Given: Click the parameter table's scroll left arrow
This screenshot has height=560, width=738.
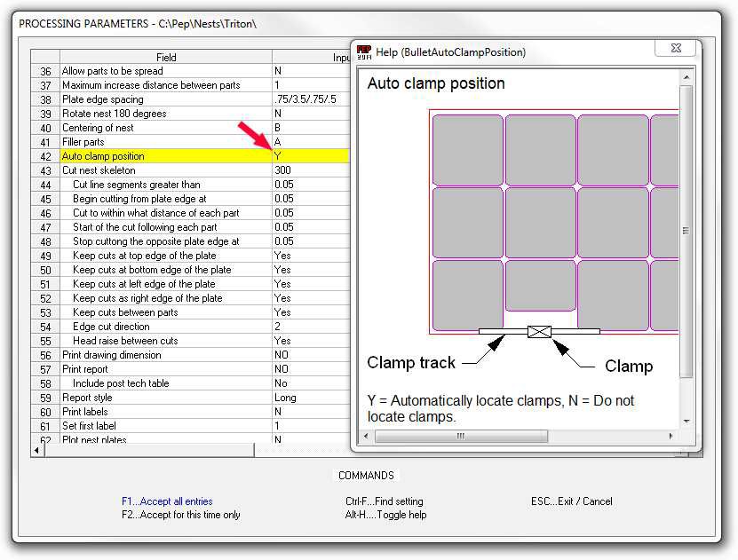Looking at the screenshot, I should pos(36,451).
